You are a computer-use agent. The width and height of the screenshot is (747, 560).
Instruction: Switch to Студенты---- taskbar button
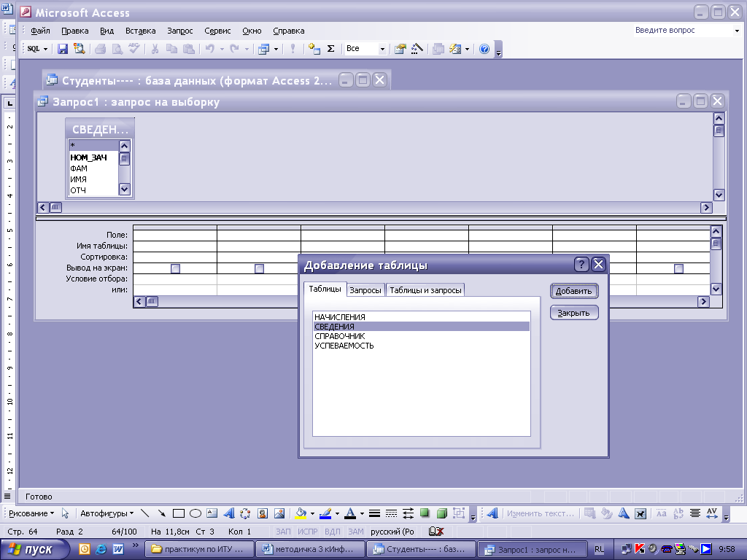(421, 549)
